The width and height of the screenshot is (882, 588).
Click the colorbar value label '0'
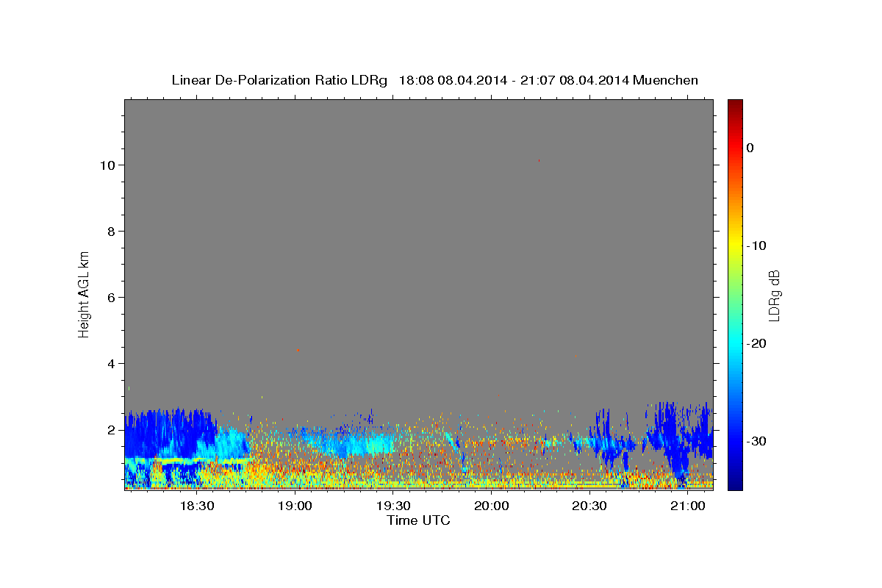coord(750,148)
